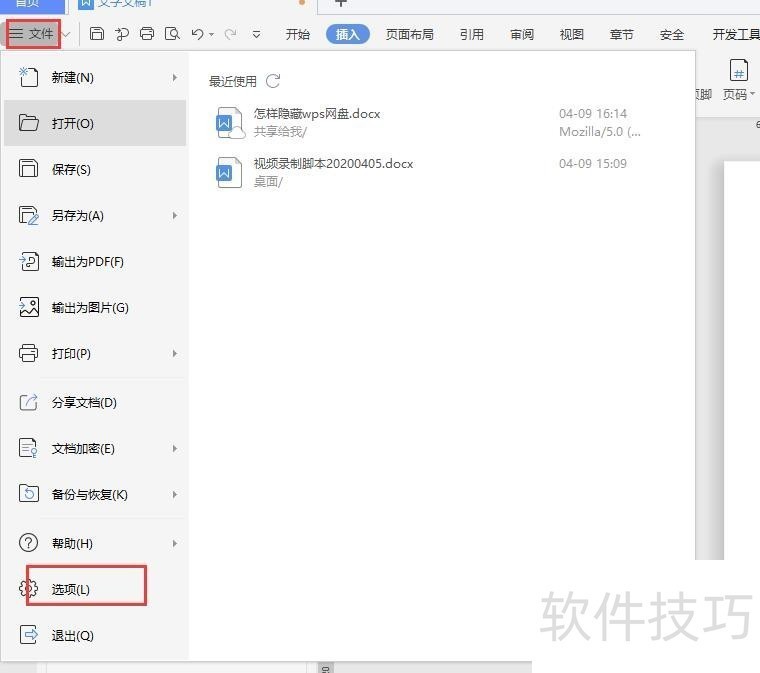Open the undo history dropdown arrow

tap(211, 34)
